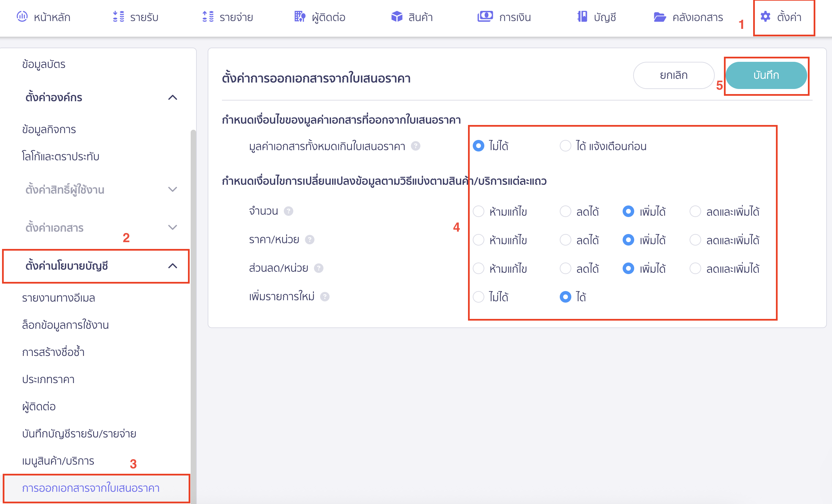Open ข้อมูลกิจการ in sidebar
832x504 pixels.
coord(49,129)
